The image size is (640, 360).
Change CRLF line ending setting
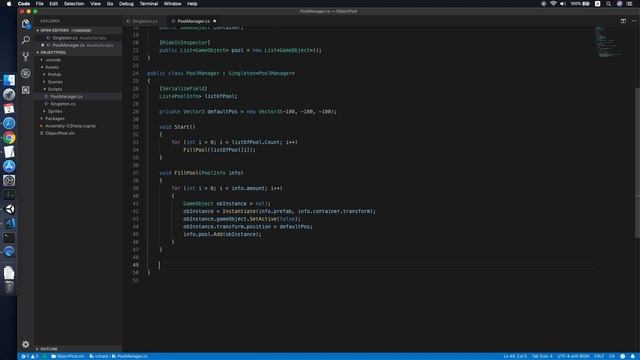[599, 356]
